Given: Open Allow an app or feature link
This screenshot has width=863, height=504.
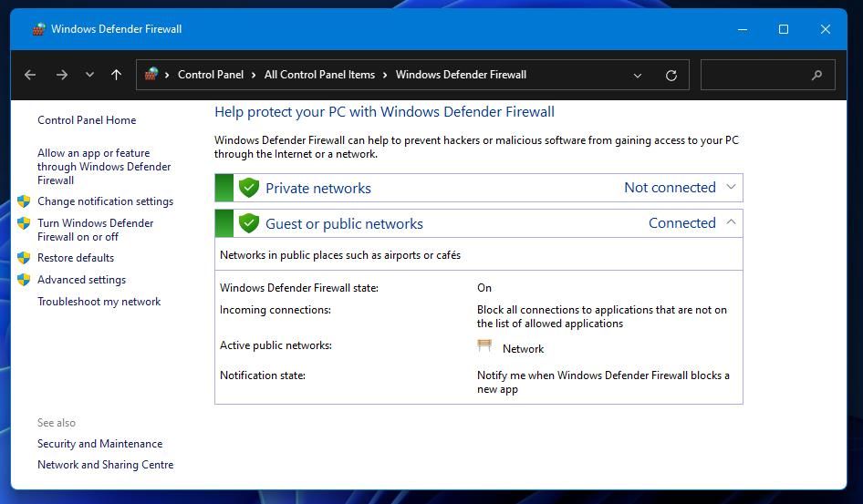Looking at the screenshot, I should 104,167.
